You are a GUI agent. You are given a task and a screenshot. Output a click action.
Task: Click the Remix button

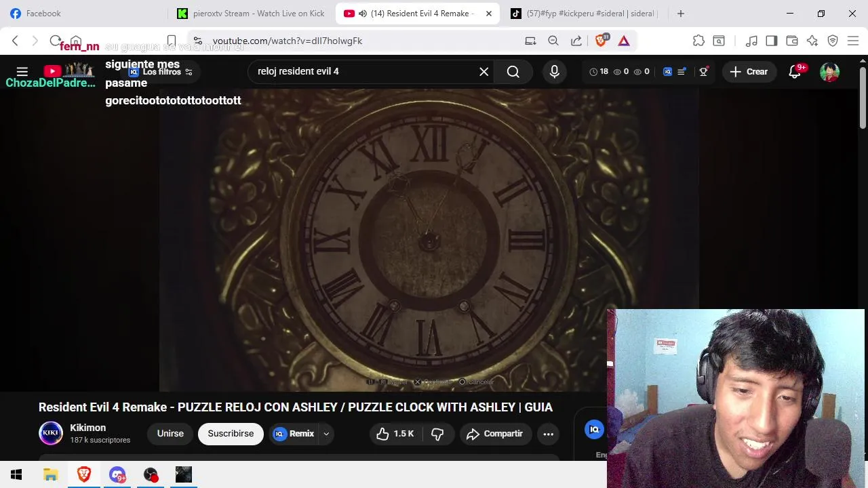(294, 434)
